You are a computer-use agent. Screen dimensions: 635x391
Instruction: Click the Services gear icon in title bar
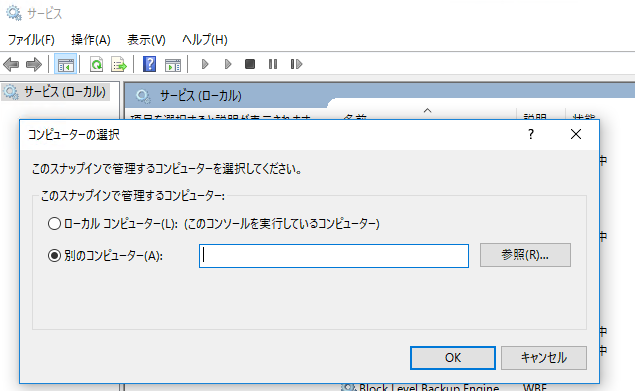pos(14,13)
